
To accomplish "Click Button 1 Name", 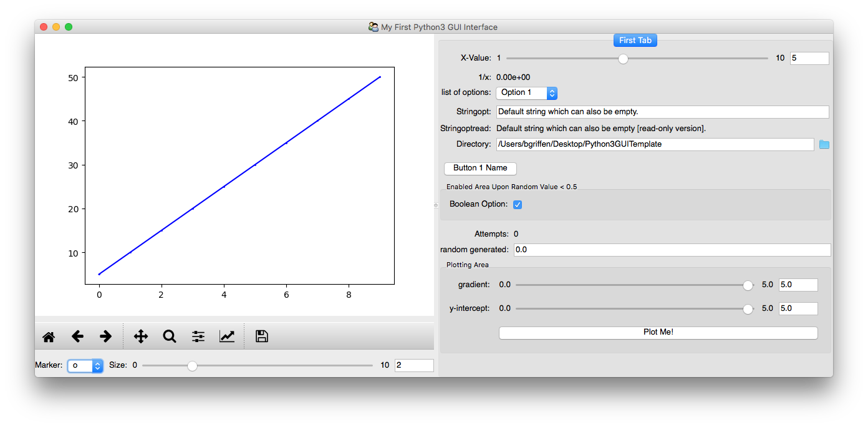I will coord(480,168).
